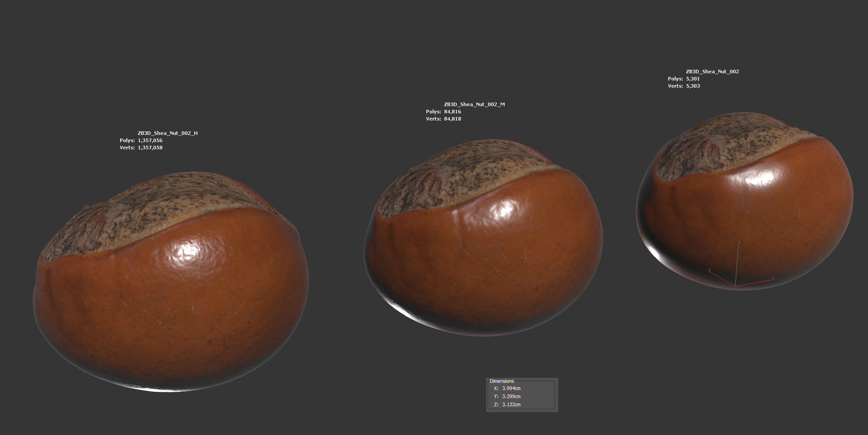Click the ZB3D_Shea_Nut_002_M name label
This screenshot has height=435, width=868.
474,104
